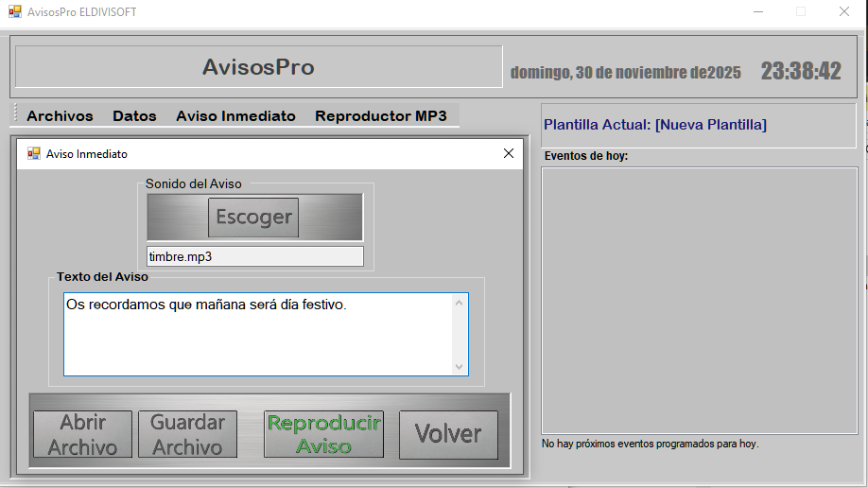Image resolution: width=868 pixels, height=488 pixels.
Task: Open the Archivos menu
Action: pos(60,116)
